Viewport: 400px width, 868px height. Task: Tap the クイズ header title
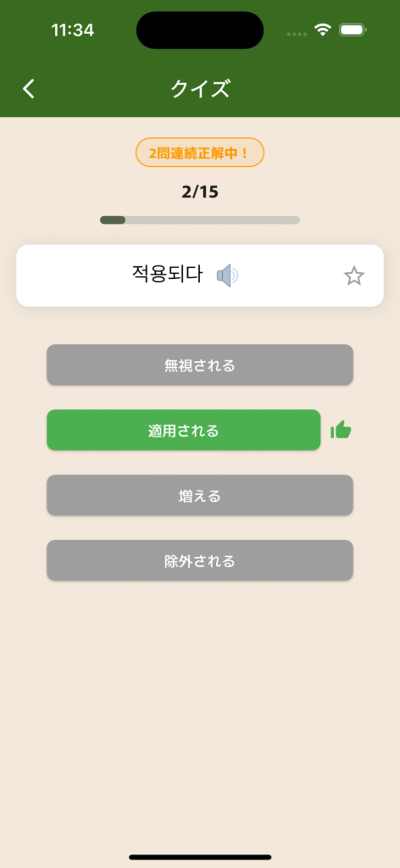click(200, 88)
